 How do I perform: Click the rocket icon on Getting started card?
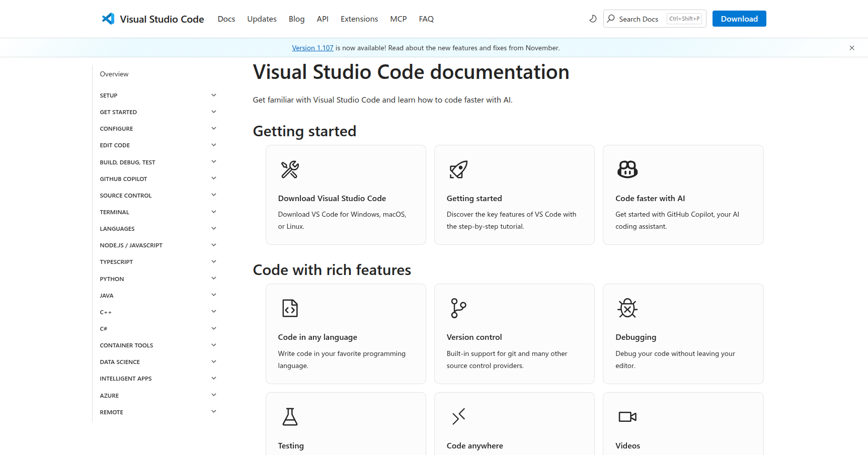[x=458, y=170]
